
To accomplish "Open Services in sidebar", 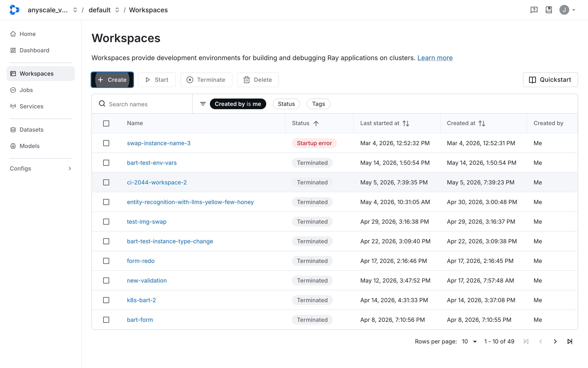I will click(x=41, y=106).
